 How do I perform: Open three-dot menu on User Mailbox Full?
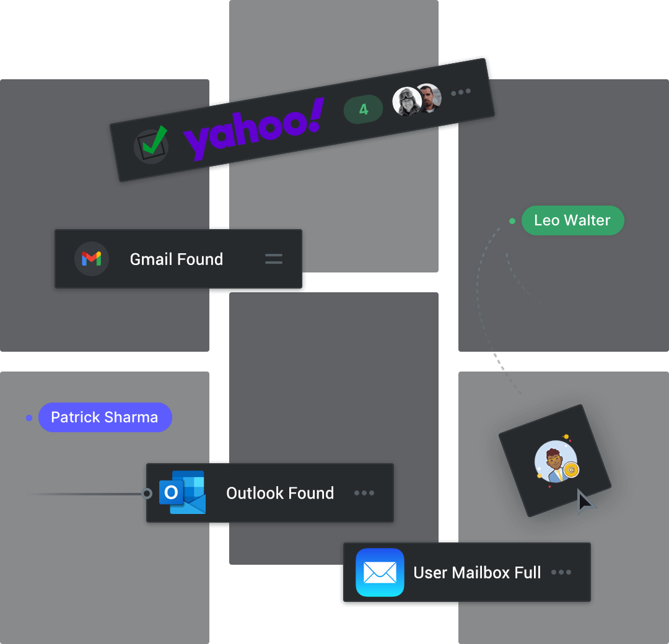(x=561, y=572)
